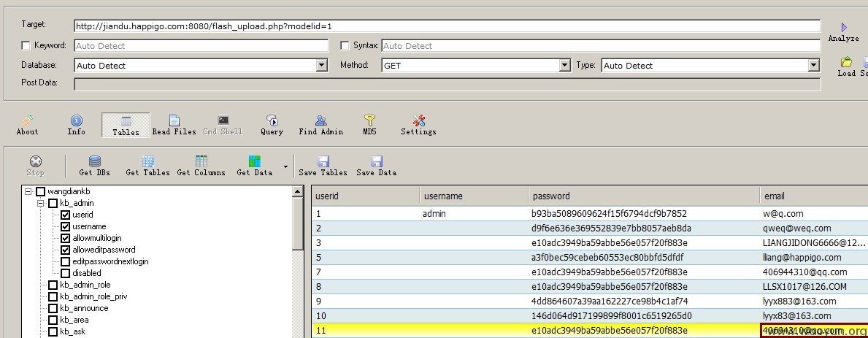
Task: Select the kb_announce tree item
Action: tap(84, 308)
